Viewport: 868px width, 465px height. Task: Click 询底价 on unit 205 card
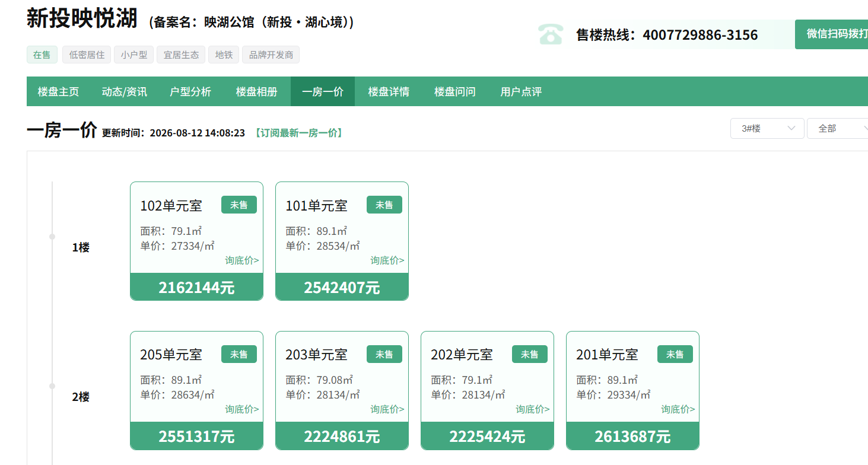click(242, 409)
